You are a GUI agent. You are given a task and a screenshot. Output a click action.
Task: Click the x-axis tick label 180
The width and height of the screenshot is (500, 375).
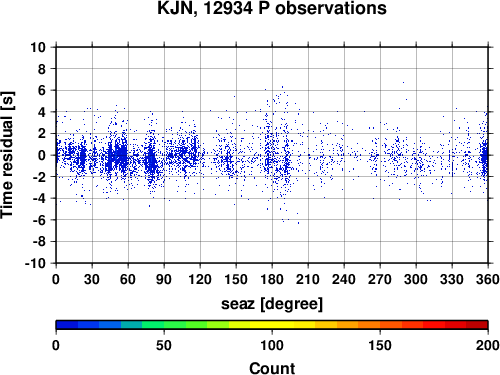coord(272,279)
